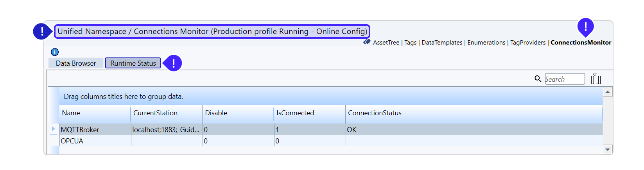Go to DataTemplates page link
This screenshot has height=170, width=644.
tap(442, 43)
